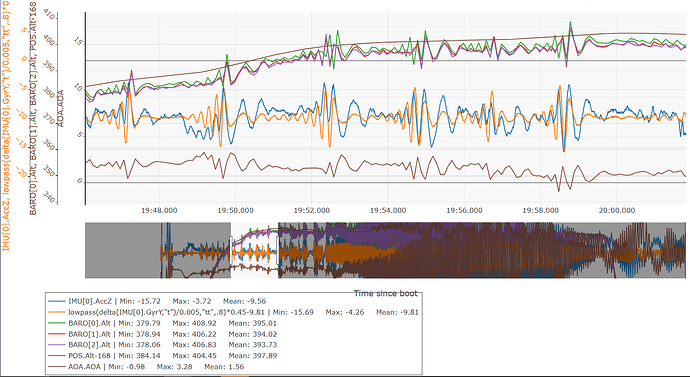Click the brown BARO Alt y-axis title
This screenshot has height=377, width=690.
(33, 108)
